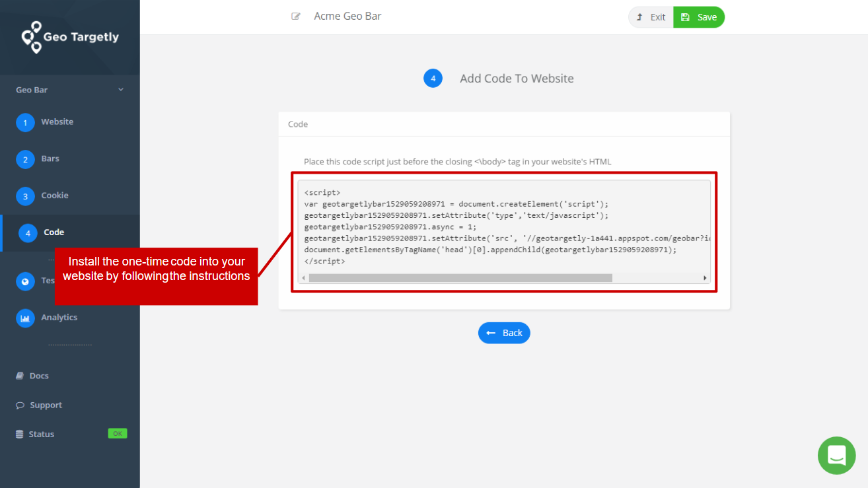Image resolution: width=868 pixels, height=488 pixels.
Task: Open Analytics via its chart icon
Action: point(25,318)
